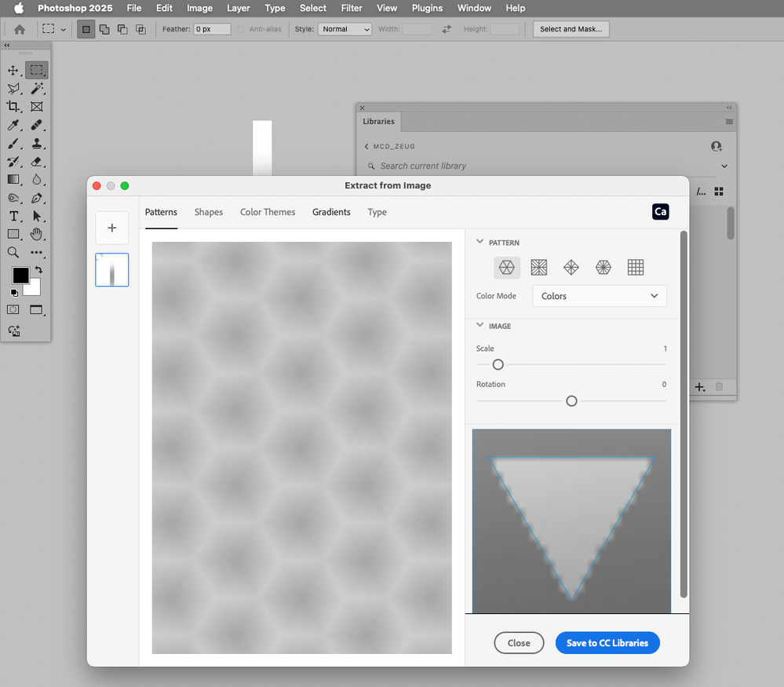This screenshot has height=687, width=784.
Task: Switch to the Shapes tab
Action: pos(209,212)
